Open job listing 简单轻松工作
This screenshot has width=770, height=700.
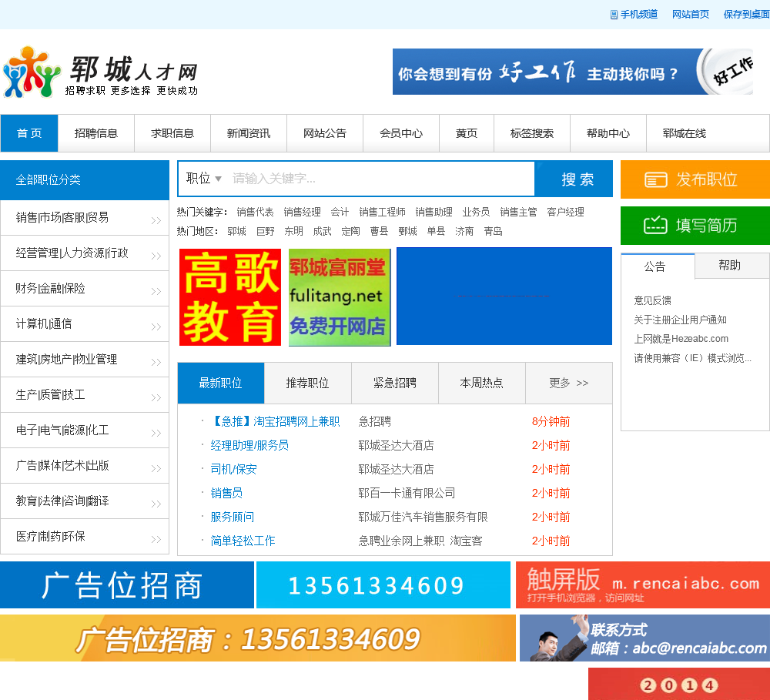click(243, 541)
